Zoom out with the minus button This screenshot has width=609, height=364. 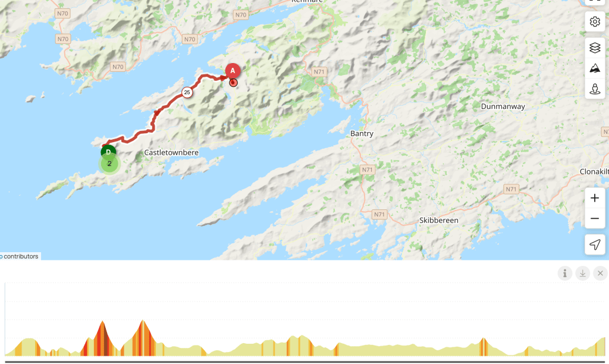tap(595, 218)
